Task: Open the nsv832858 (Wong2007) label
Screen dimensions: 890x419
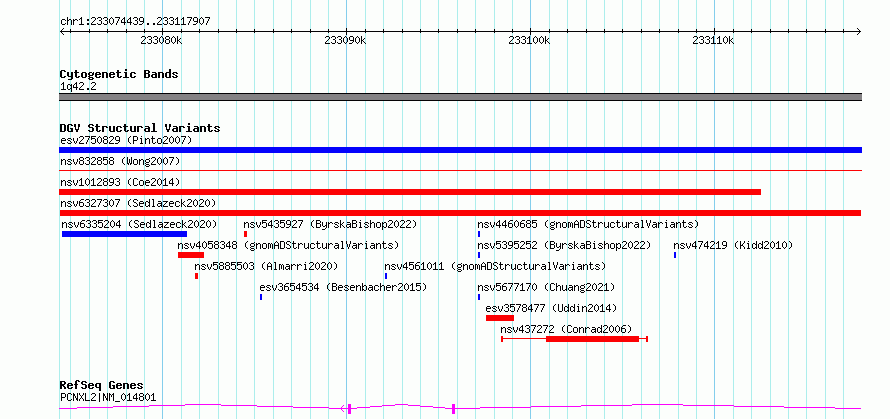Action: pos(120,161)
